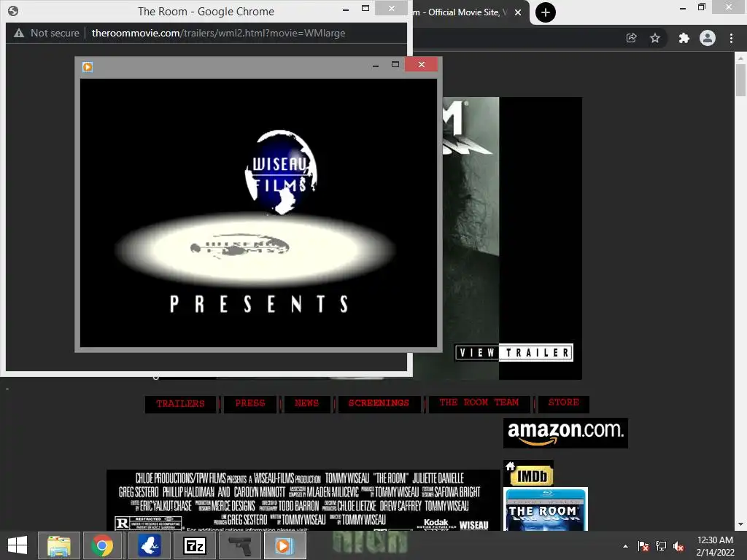Click the movie credits billing block

click(303, 500)
